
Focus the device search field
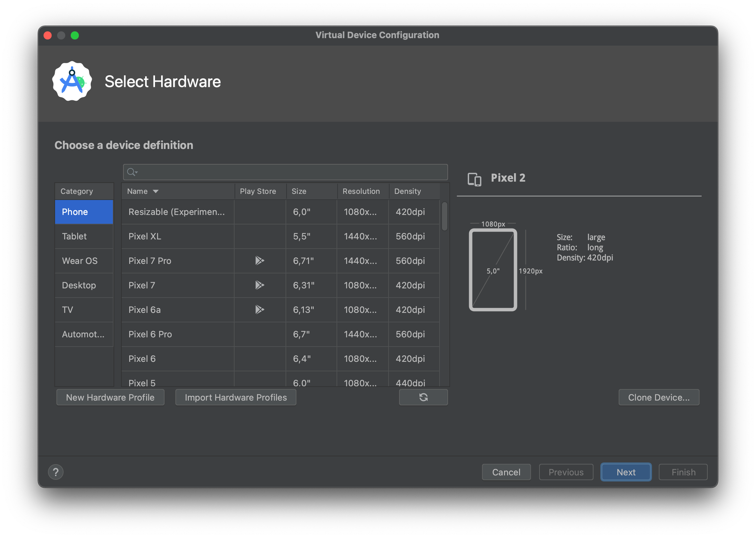(291, 172)
